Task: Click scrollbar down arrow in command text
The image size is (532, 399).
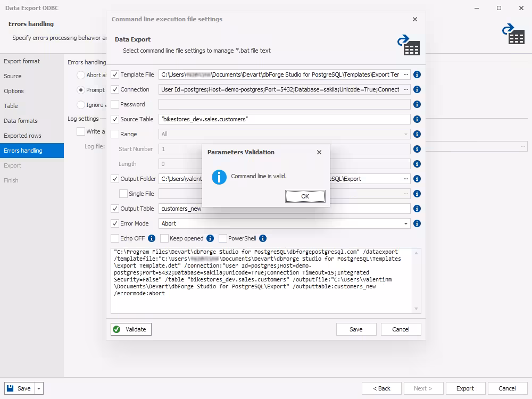Action: coord(416,309)
